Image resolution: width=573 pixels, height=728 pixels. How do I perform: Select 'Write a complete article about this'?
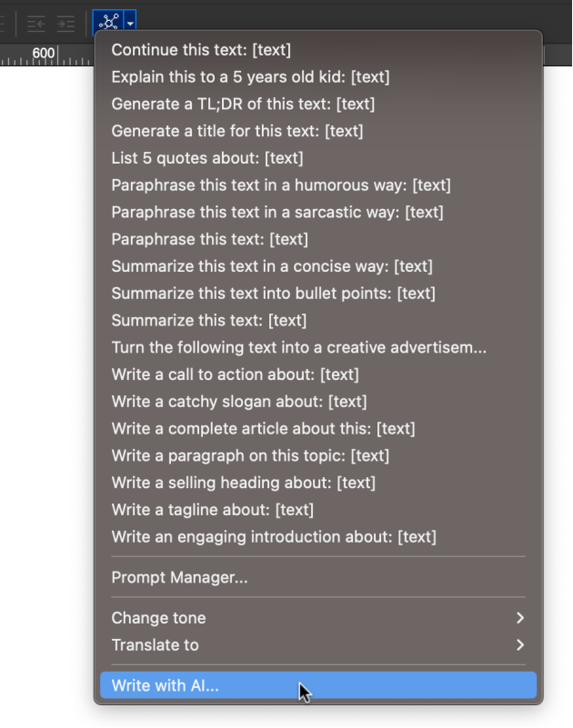coord(263,428)
